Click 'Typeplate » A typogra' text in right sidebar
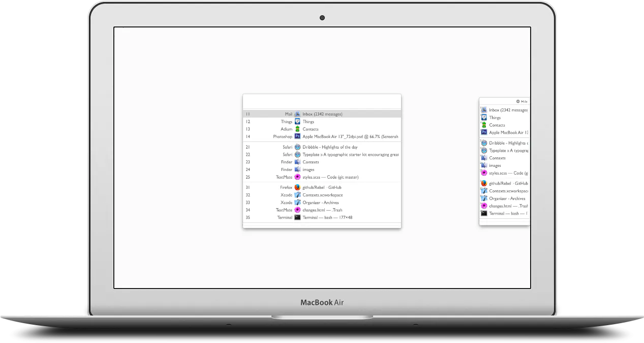The image size is (644, 343). (509, 151)
